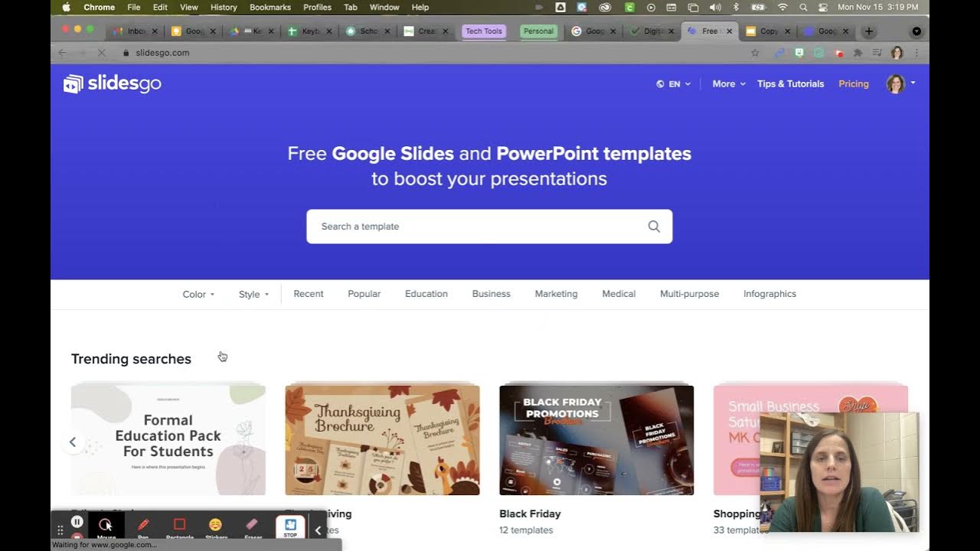Open the Tech Tools tab group
Image resolution: width=980 pixels, height=551 pixels.
coord(484,31)
